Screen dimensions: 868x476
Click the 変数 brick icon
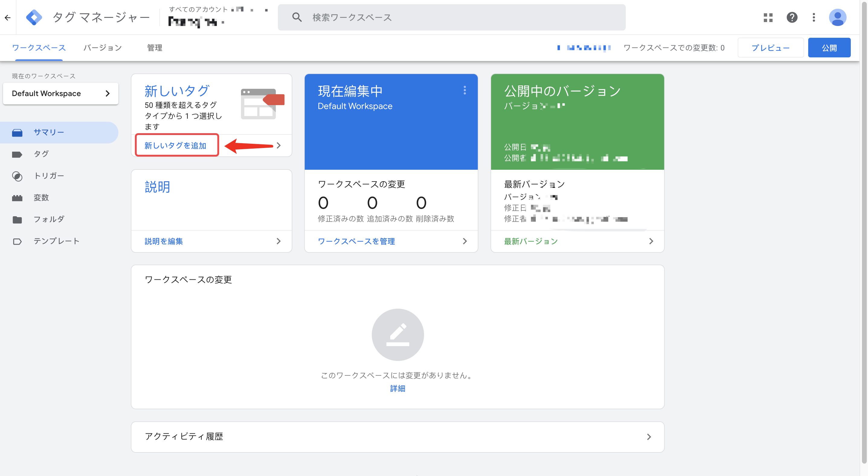(17, 198)
